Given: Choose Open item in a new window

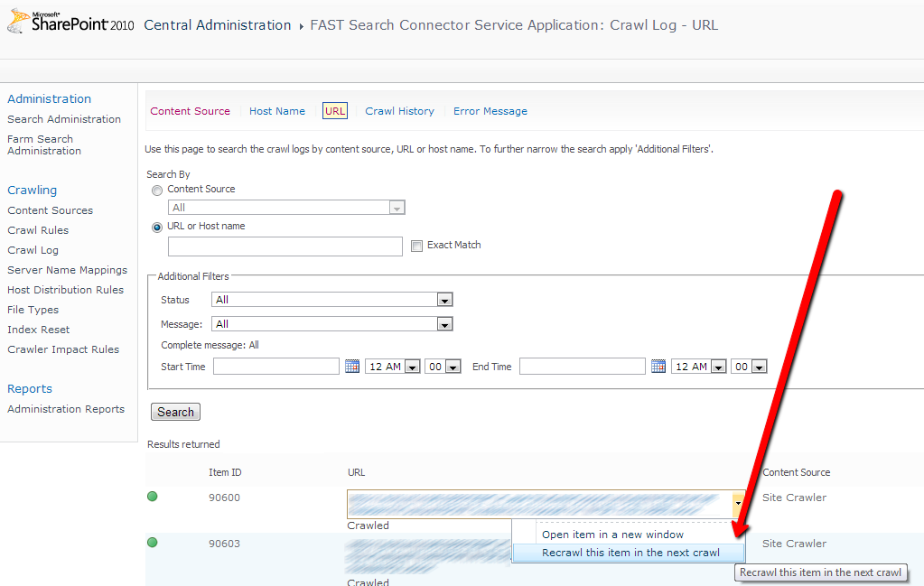Looking at the screenshot, I should (x=612, y=535).
